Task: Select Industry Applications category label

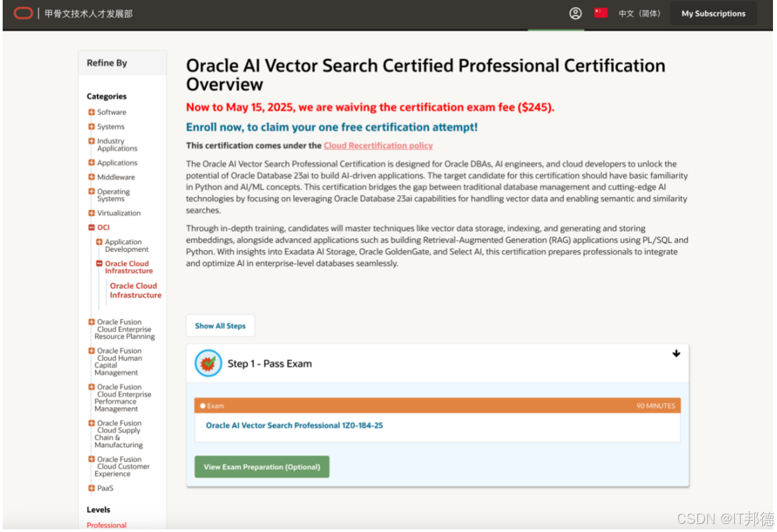Action: pyautogui.click(x=117, y=144)
